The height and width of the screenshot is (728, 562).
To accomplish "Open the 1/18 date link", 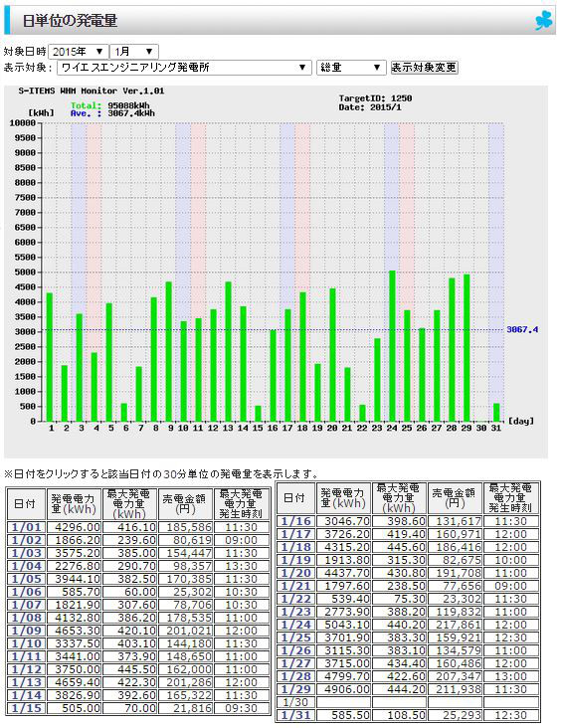I will (x=295, y=547).
